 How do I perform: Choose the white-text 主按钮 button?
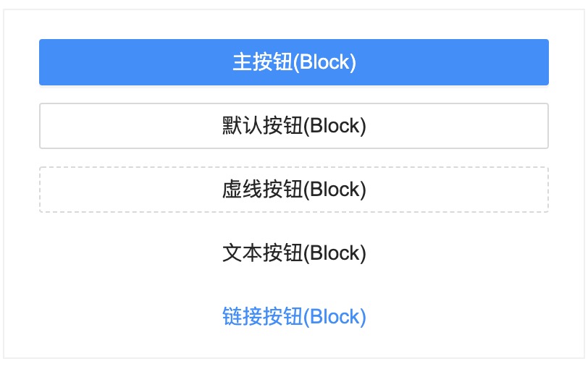tap(294, 62)
